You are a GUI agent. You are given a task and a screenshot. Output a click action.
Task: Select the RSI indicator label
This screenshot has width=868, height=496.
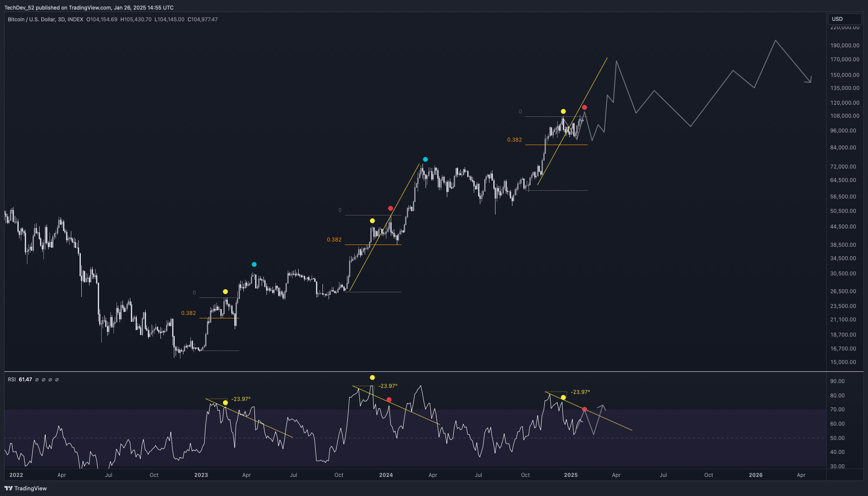pos(12,380)
